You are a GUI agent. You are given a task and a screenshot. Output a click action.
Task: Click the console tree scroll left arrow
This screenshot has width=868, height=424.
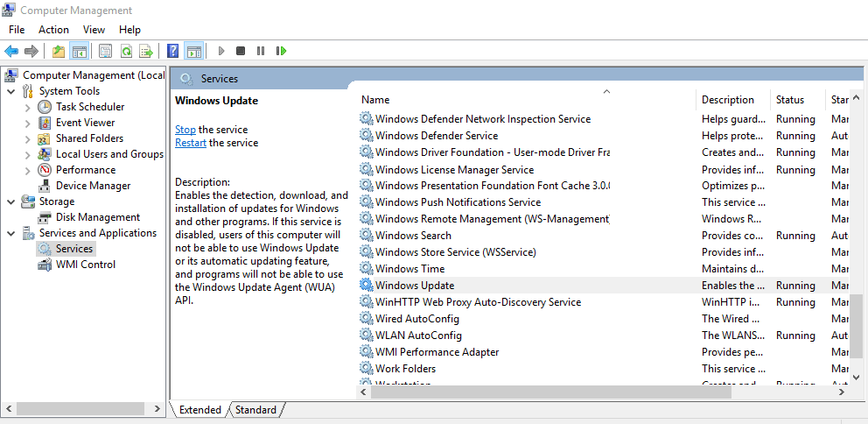(x=9, y=409)
